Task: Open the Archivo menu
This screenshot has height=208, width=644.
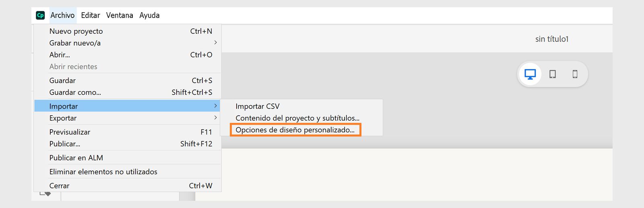Action: tap(62, 15)
